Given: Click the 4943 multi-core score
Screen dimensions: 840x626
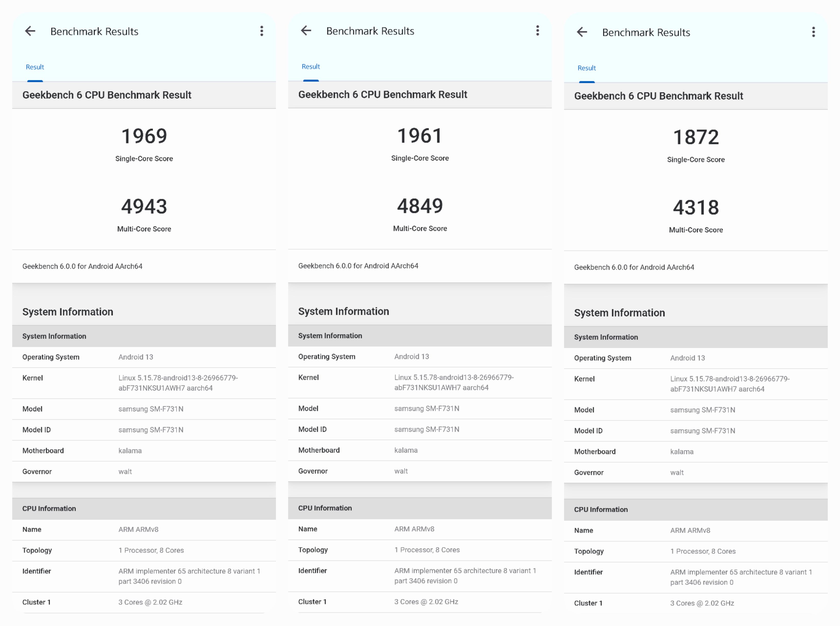Looking at the screenshot, I should click(x=144, y=207).
